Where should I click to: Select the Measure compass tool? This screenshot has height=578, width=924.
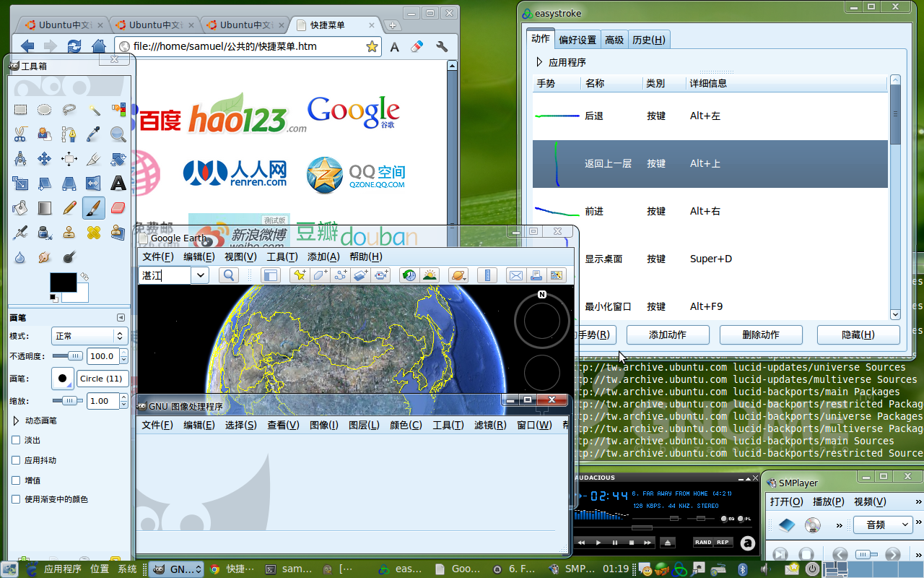[x=20, y=159]
